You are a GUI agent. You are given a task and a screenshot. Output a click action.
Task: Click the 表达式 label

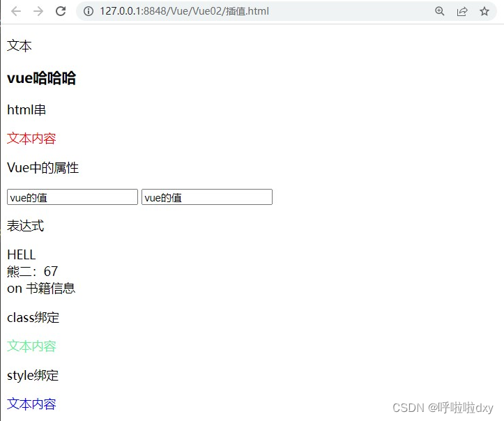pos(25,226)
